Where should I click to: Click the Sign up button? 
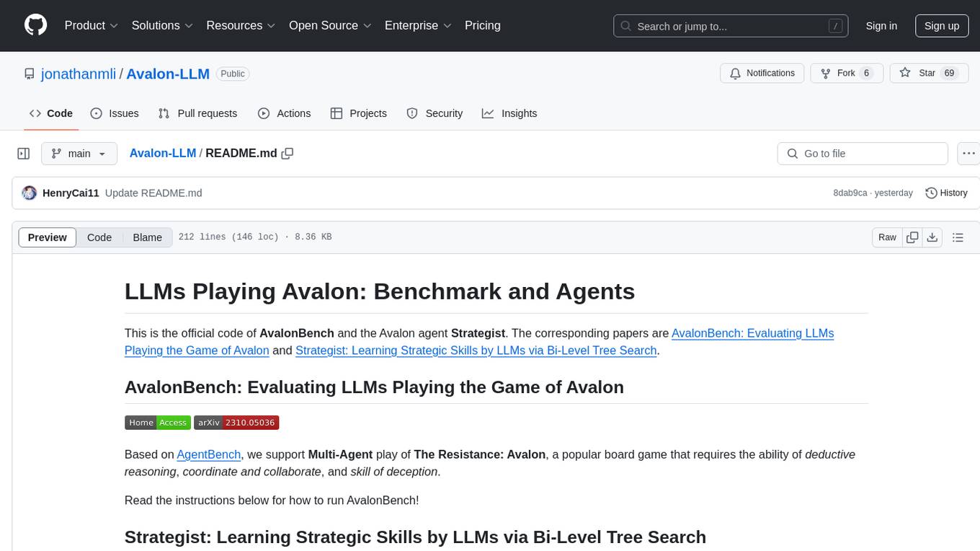tap(942, 26)
